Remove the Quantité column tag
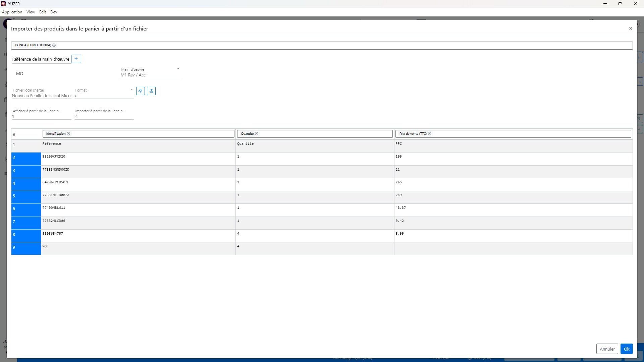This screenshot has height=362, width=644. 257,134
